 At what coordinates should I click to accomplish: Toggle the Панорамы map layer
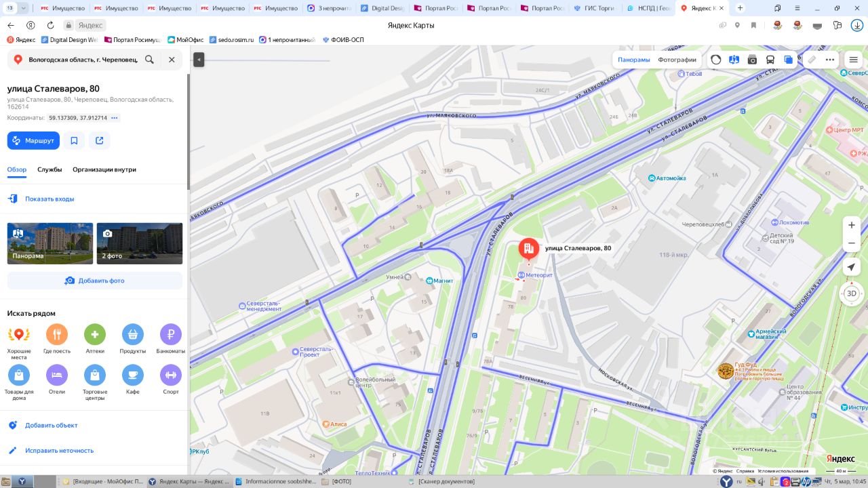(x=634, y=60)
